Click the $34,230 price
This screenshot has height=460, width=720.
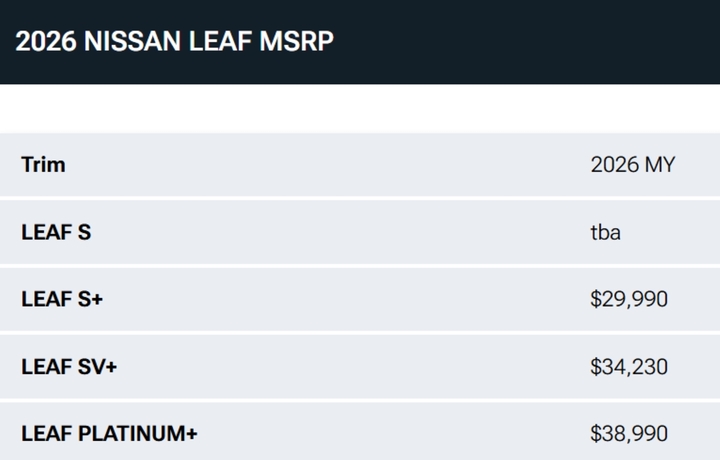coord(629,367)
